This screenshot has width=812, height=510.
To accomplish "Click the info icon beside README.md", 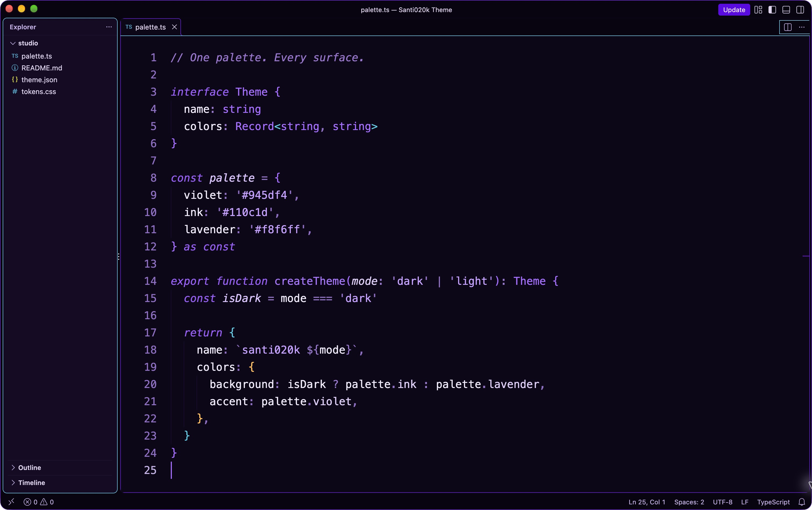I will [x=15, y=68].
